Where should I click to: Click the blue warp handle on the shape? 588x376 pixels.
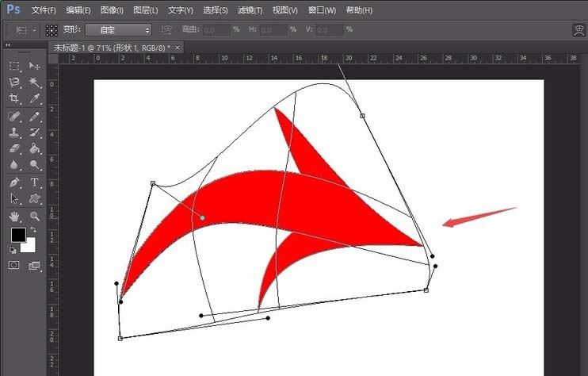click(203, 217)
